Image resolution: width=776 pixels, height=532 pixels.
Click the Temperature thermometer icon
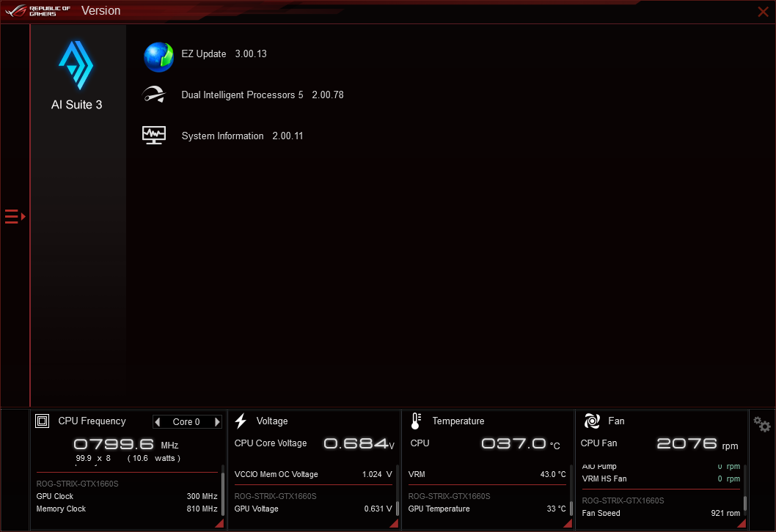tap(415, 421)
